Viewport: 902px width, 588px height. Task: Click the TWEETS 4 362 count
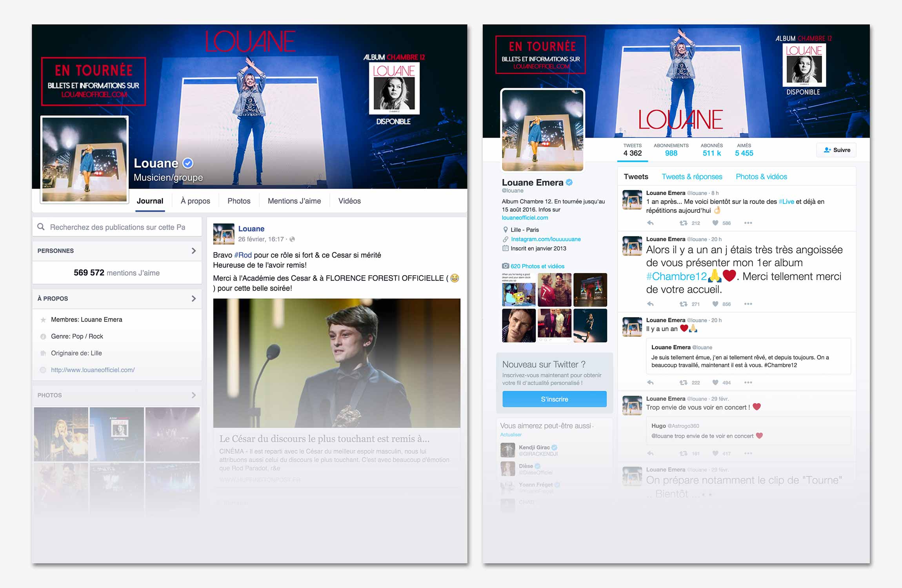click(632, 150)
